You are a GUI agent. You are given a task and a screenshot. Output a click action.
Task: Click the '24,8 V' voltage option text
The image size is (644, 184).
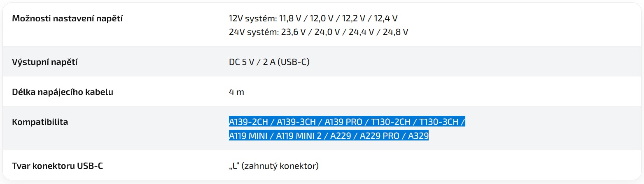pos(396,32)
